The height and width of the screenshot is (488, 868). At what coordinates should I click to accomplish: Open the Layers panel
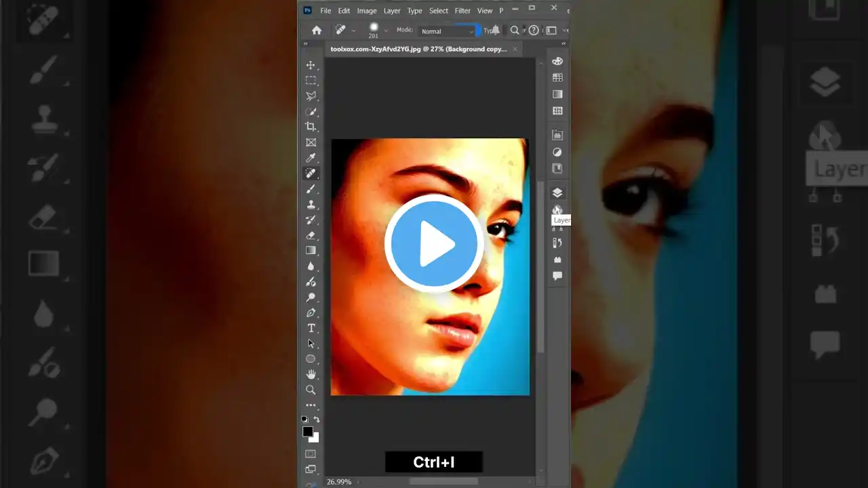coord(557,193)
